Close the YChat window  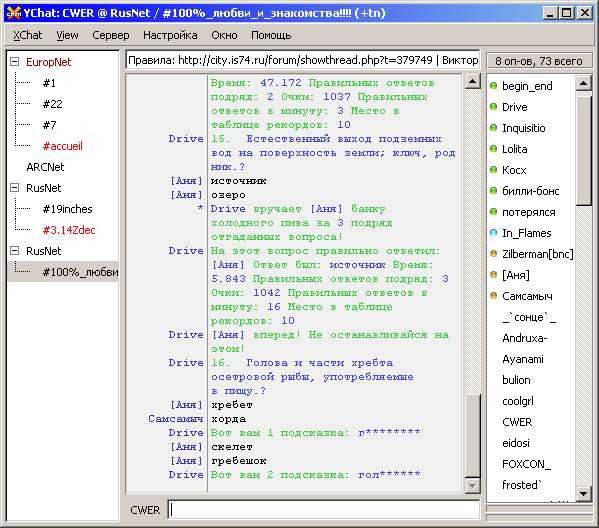(x=585, y=13)
